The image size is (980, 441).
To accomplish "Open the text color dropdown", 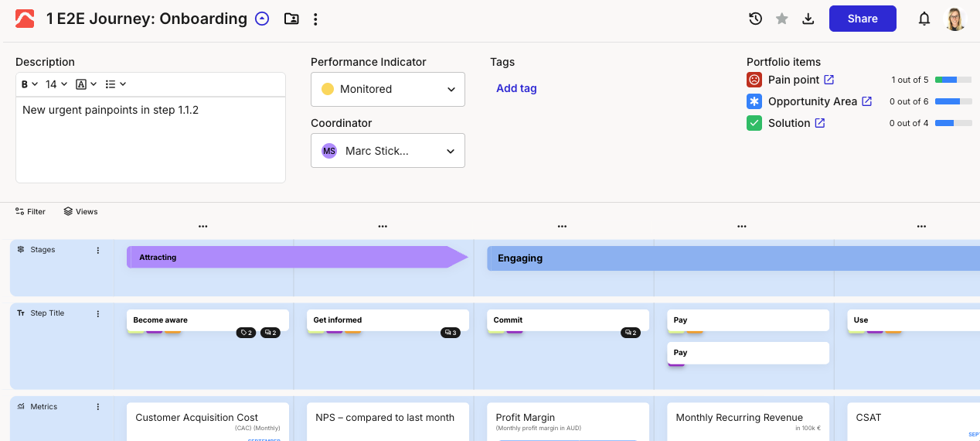I will 87,84.
